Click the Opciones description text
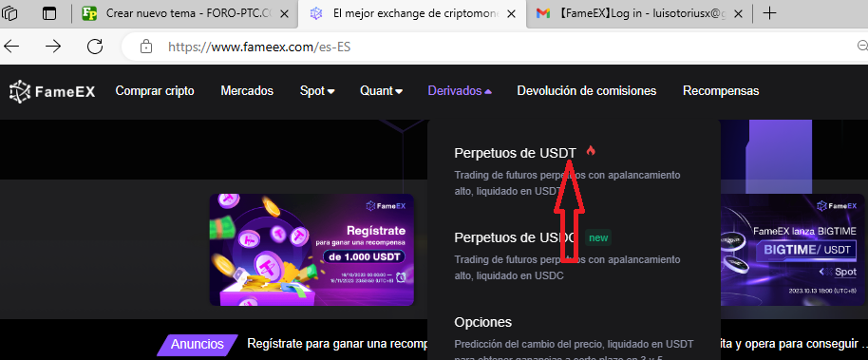The image size is (868, 360). pos(574,351)
